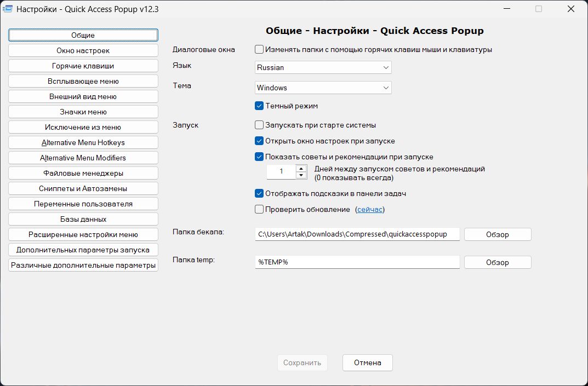Browse for backup folder with Обзор button
Image resolution: width=588 pixels, height=386 pixels.
[x=498, y=234]
